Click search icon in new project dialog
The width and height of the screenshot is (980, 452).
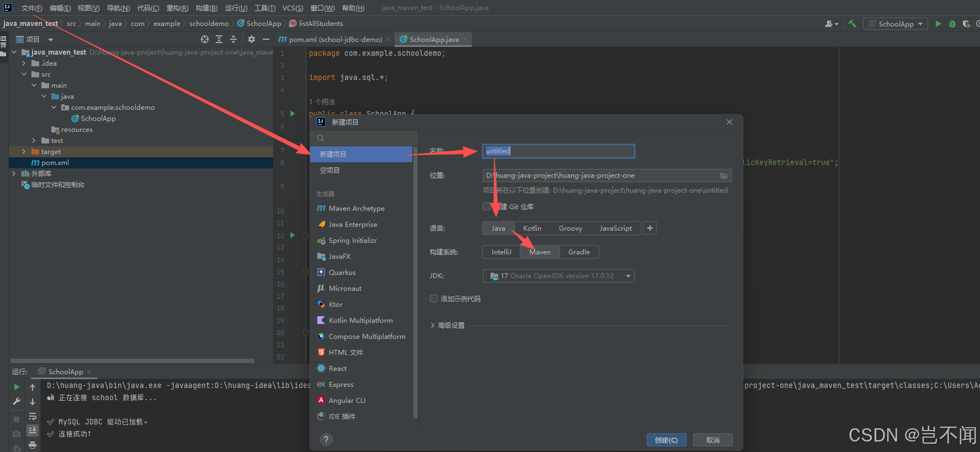click(x=321, y=138)
